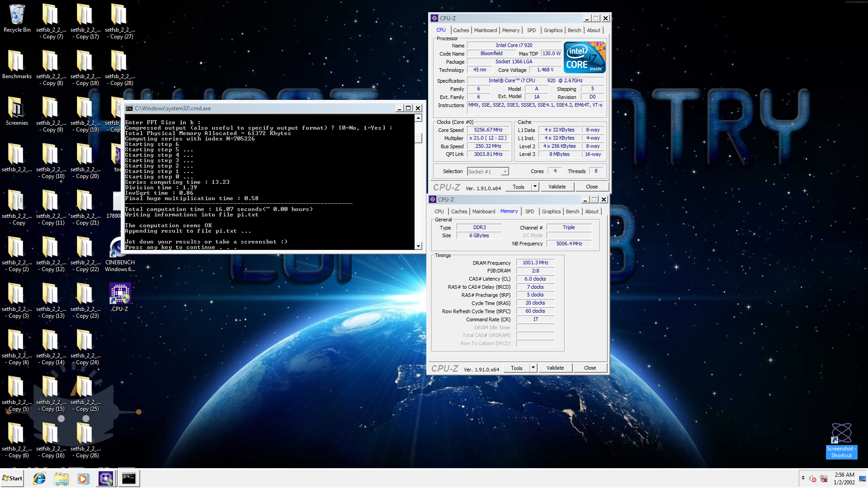Image resolution: width=868 pixels, height=488 pixels.
Task: Open Caches tab in top CPU-Z window
Action: (461, 30)
